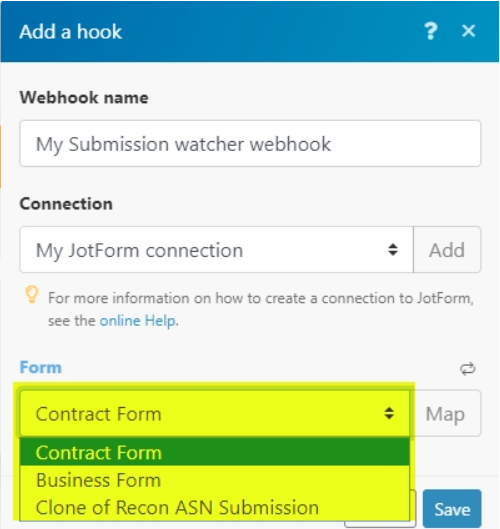Collapse the Contract Form select box
The image size is (500, 529).
coord(215,413)
